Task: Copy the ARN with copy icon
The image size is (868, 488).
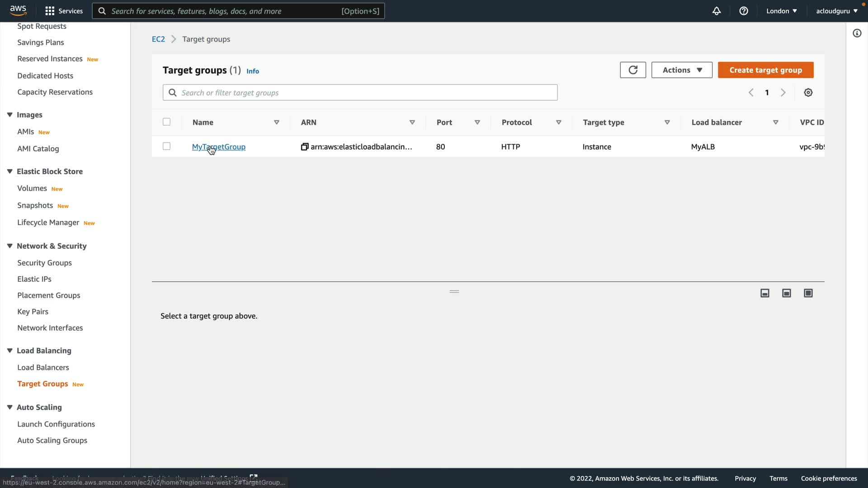Action: pos(305,147)
